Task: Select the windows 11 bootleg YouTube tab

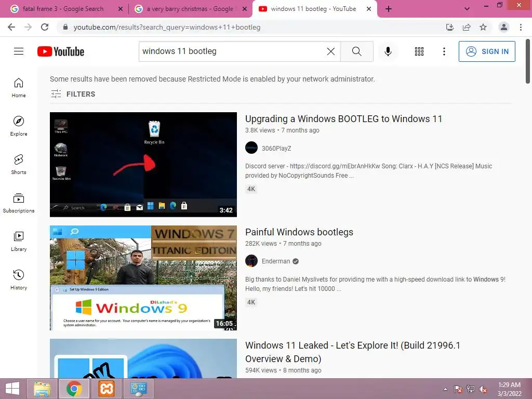Action: [x=313, y=9]
